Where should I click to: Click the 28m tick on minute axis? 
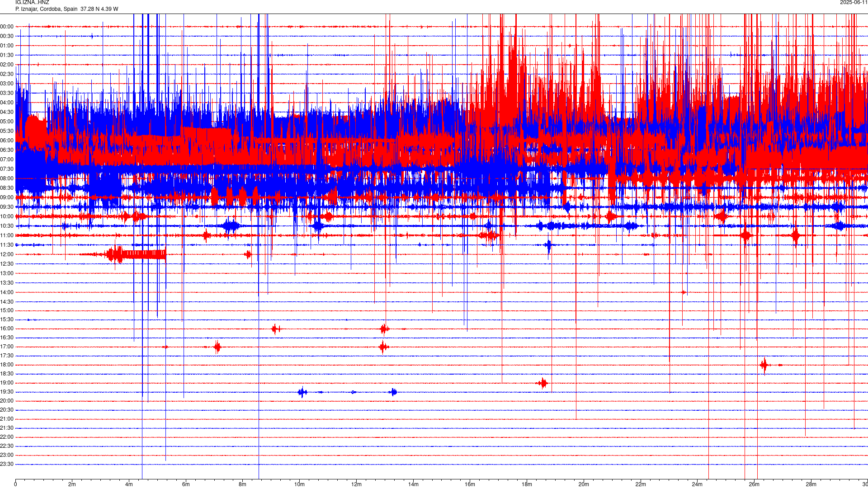coord(811,484)
